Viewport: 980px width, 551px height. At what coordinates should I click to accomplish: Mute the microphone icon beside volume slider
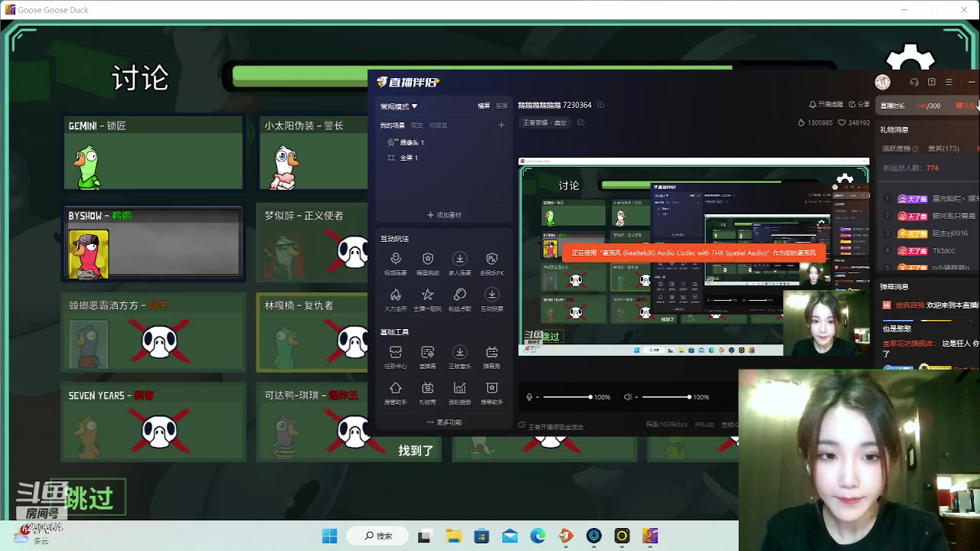tap(529, 397)
